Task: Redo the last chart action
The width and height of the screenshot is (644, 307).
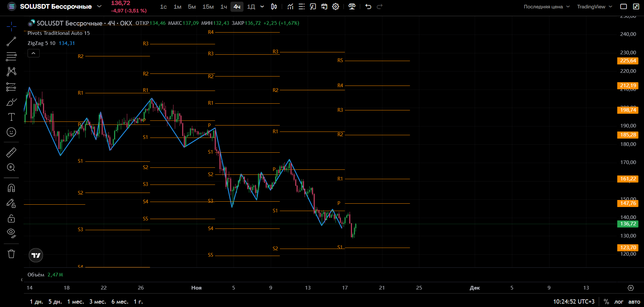Action: pyautogui.click(x=380, y=6)
